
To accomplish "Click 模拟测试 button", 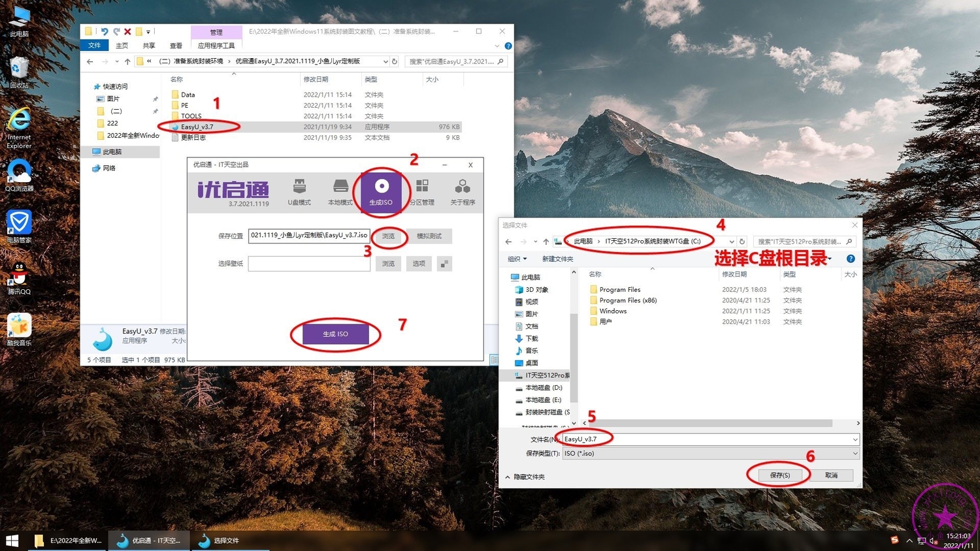I will click(429, 236).
